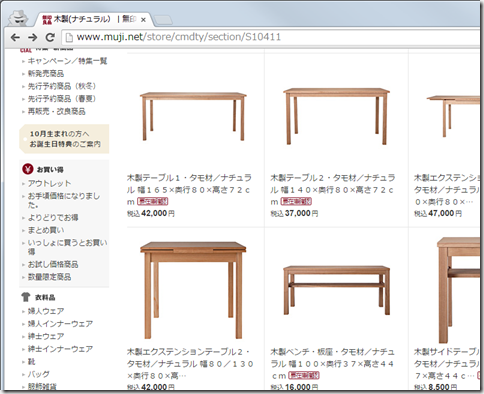Open キャンペーン/特集一覧 link

pos(67,61)
